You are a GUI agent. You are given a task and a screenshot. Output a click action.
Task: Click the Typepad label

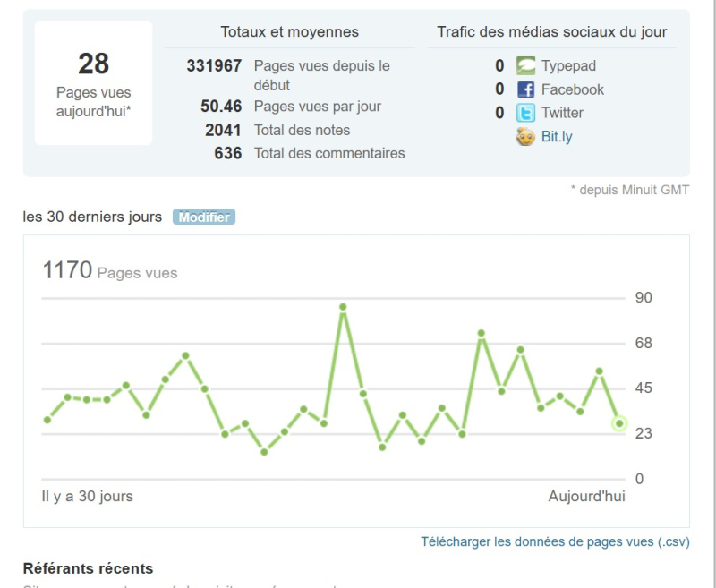[x=568, y=66]
